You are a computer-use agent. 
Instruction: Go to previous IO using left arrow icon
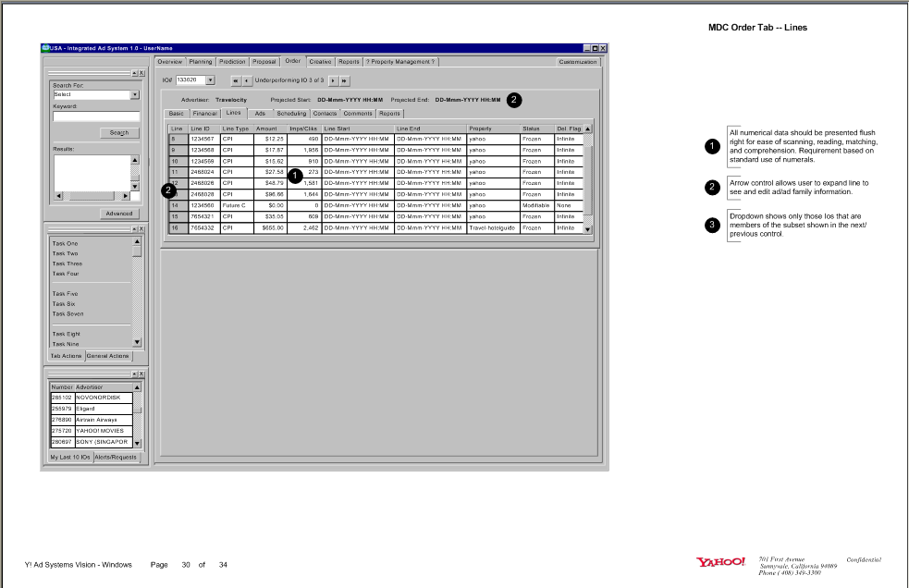click(248, 80)
